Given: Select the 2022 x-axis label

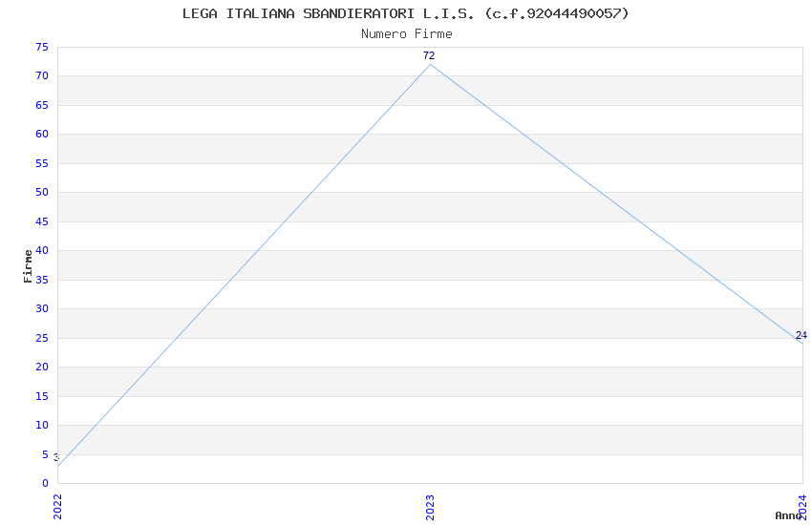Looking at the screenshot, I should pos(57,505).
